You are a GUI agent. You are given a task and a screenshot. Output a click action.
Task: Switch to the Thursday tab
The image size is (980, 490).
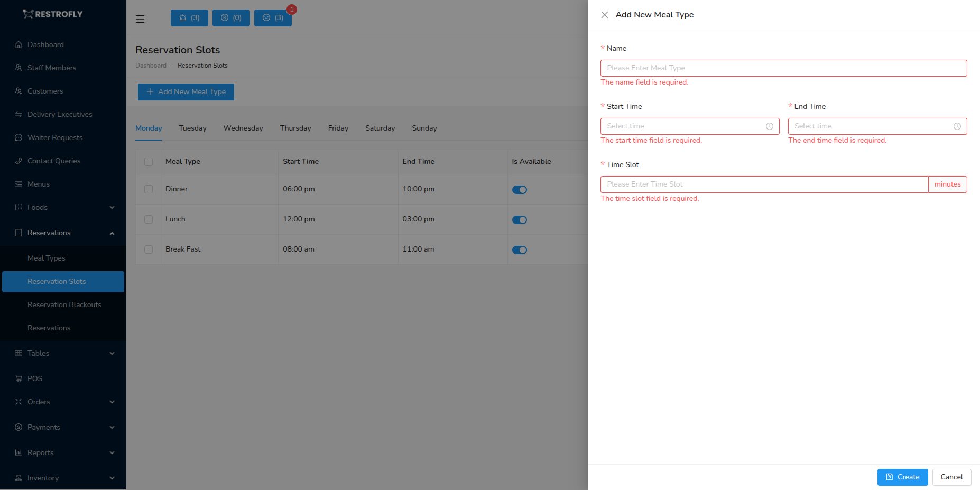pyautogui.click(x=295, y=128)
